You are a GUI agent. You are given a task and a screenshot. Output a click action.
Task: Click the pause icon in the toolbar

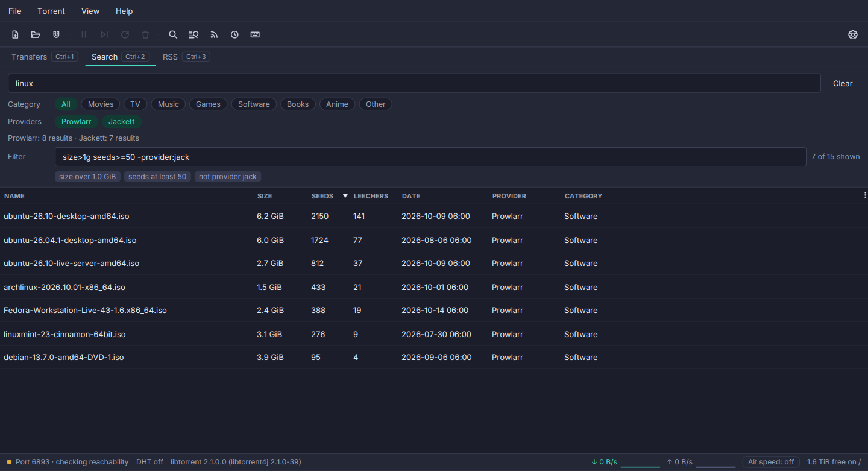point(84,34)
